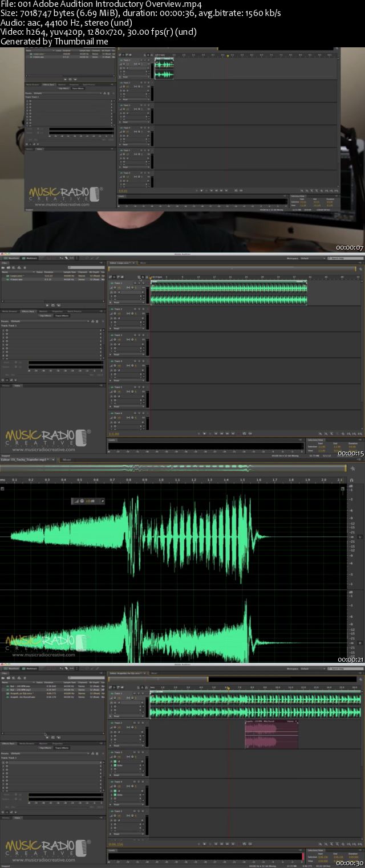Switch to Multitrack view in the 00:00:30 frame
This screenshot has height=868, width=365.
point(31,669)
